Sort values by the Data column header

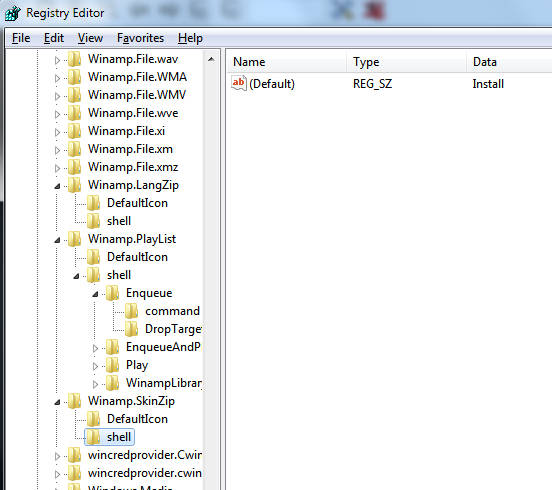[x=509, y=62]
